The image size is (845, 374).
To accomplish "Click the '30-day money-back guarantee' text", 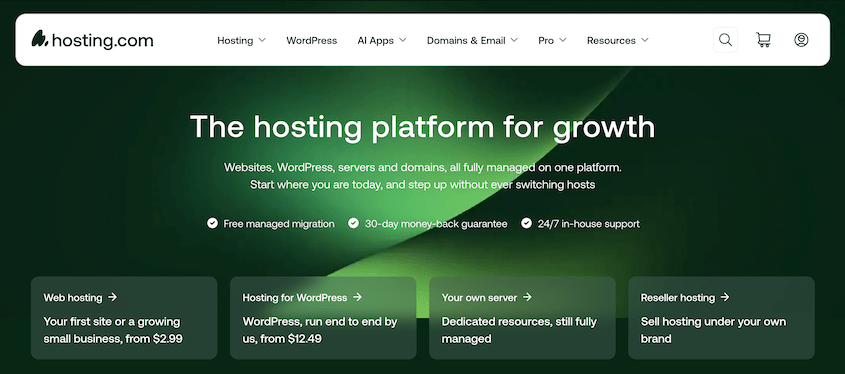I will point(436,224).
